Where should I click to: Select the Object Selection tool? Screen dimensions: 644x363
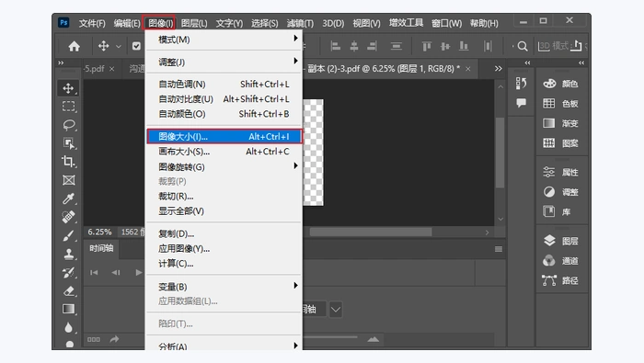(69, 143)
